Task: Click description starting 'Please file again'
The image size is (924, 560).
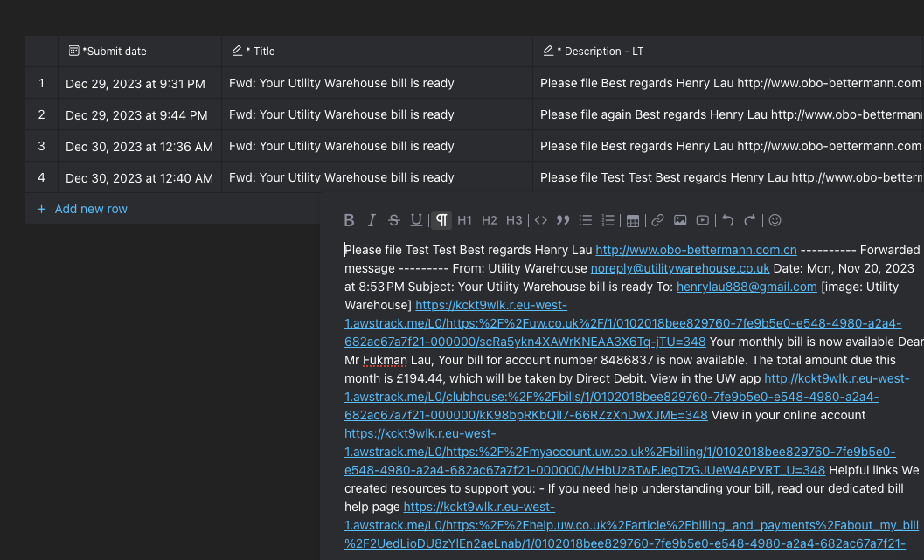Action: 728,114
